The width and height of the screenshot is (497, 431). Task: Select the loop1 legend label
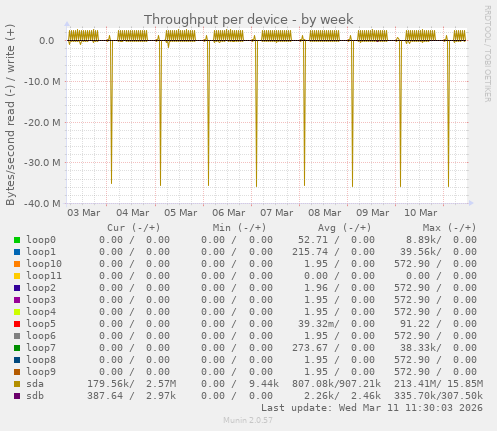pyautogui.click(x=41, y=252)
